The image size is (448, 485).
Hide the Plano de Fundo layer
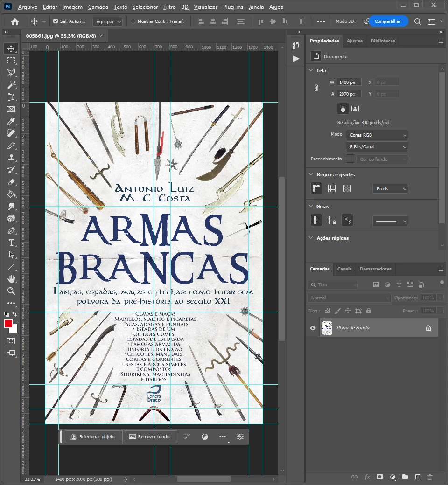click(x=313, y=328)
